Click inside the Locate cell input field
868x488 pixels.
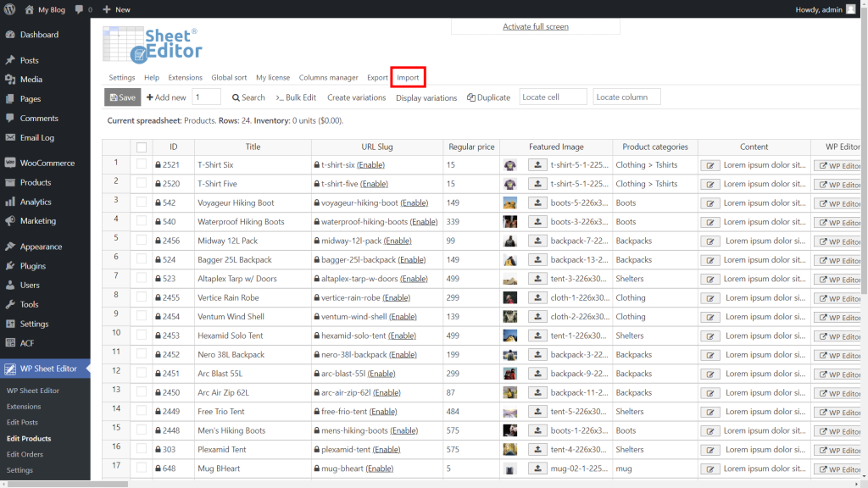553,97
